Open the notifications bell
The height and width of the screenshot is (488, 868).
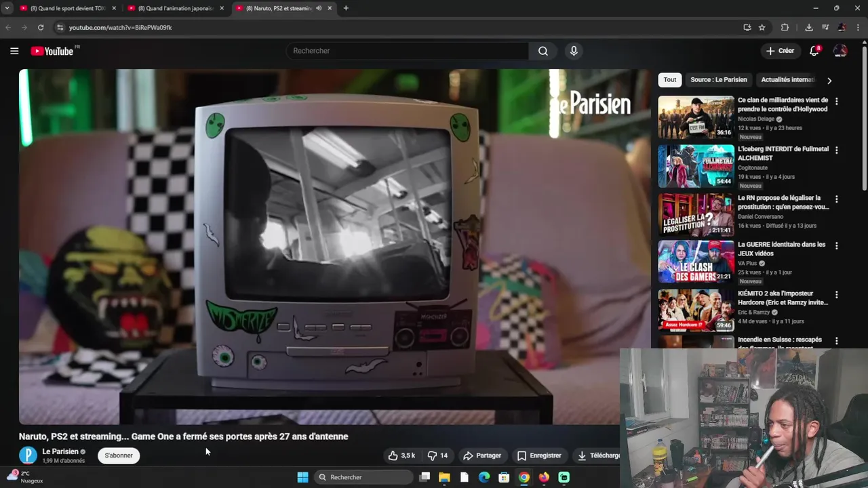815,51
